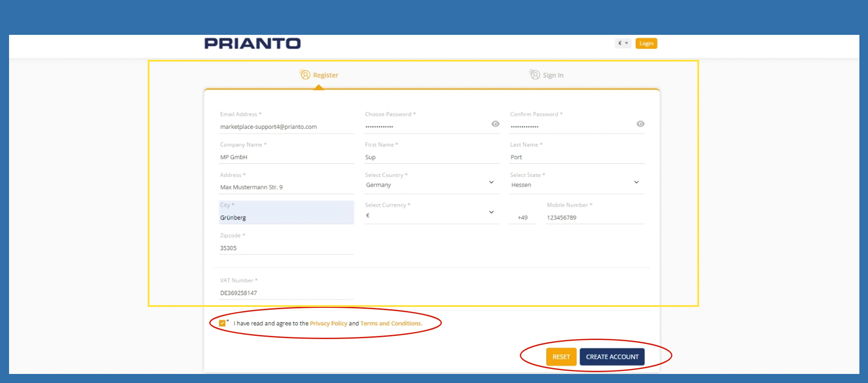Open the Privacy Policy link
Viewport: 868px width, 383px height.
tap(328, 323)
